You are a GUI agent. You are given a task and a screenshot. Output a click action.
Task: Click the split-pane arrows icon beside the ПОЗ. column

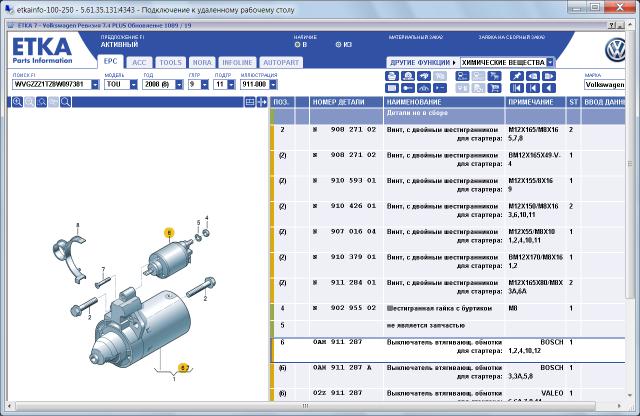tap(262, 102)
